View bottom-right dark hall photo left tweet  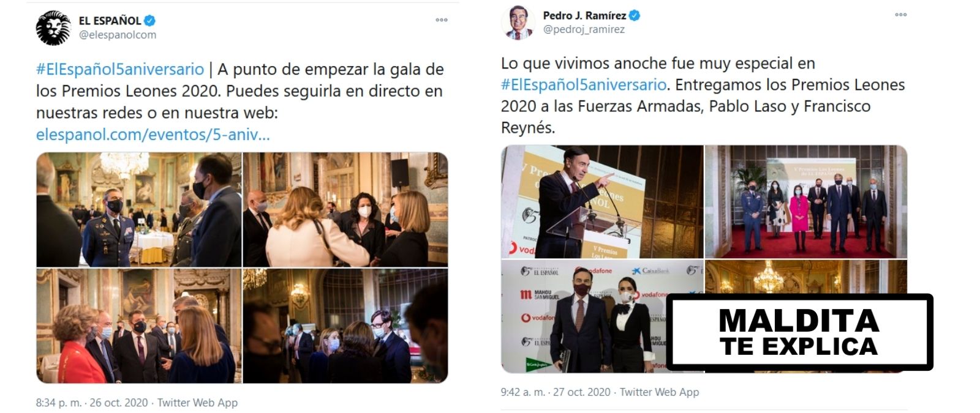[x=345, y=326]
